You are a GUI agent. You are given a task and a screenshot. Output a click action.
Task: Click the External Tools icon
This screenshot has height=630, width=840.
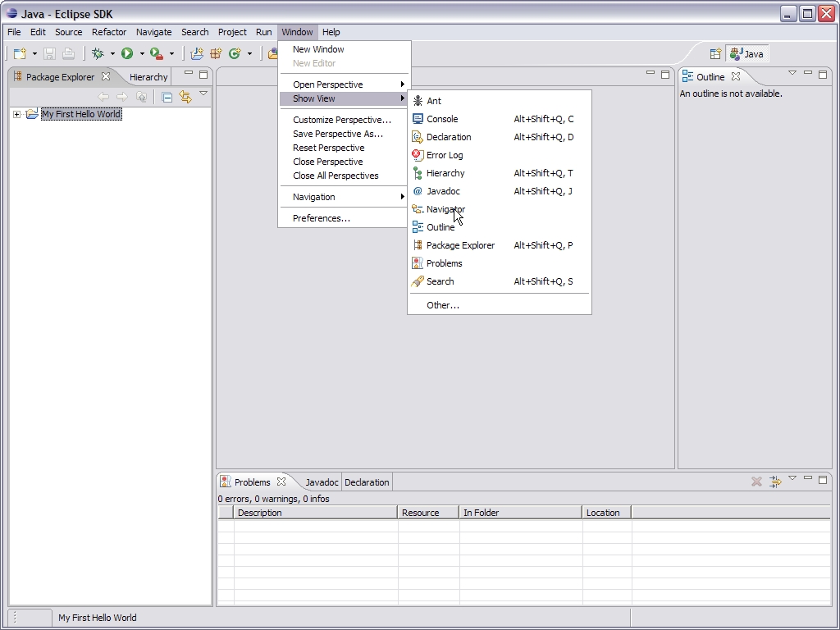pos(157,53)
